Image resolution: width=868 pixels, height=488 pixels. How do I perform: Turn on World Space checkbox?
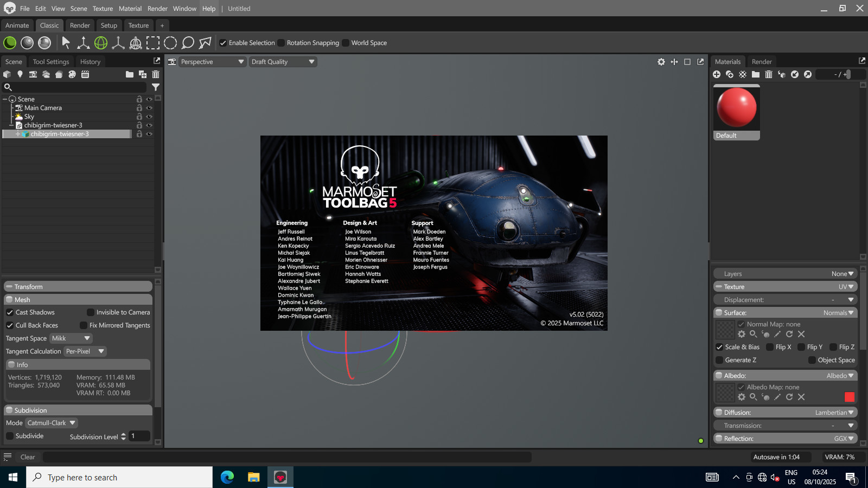[x=346, y=43]
